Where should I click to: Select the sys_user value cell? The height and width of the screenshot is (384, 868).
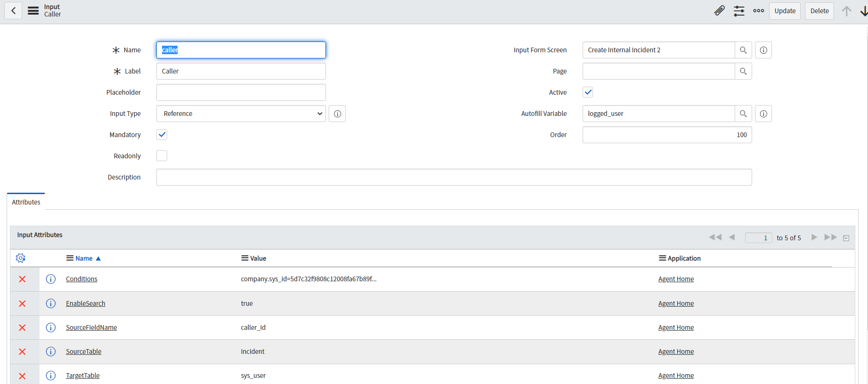click(x=253, y=376)
